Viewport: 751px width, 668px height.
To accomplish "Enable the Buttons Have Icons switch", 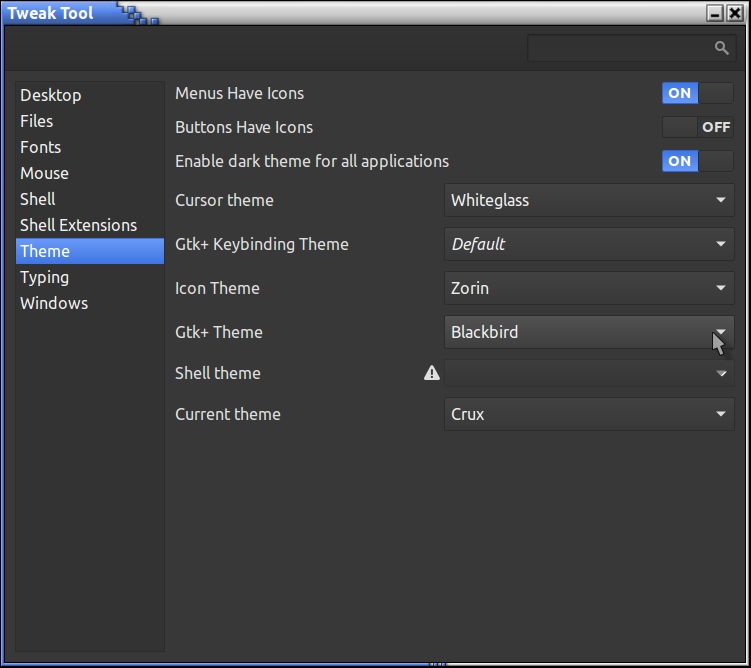I will [697, 127].
